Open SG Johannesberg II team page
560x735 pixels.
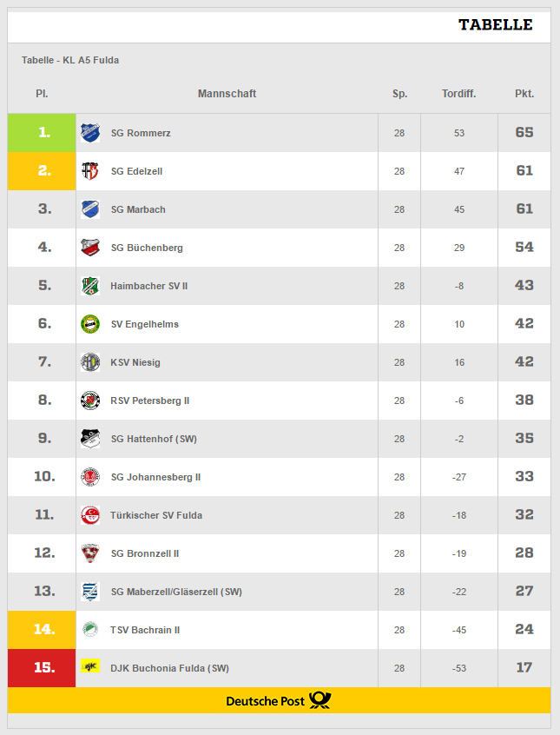(x=155, y=477)
